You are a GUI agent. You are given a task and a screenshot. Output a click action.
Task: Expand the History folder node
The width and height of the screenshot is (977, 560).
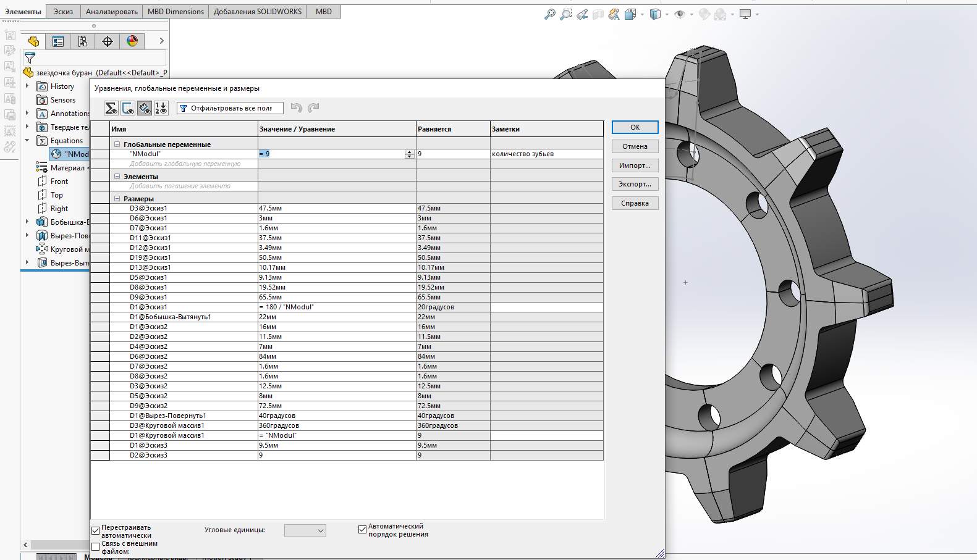point(27,86)
